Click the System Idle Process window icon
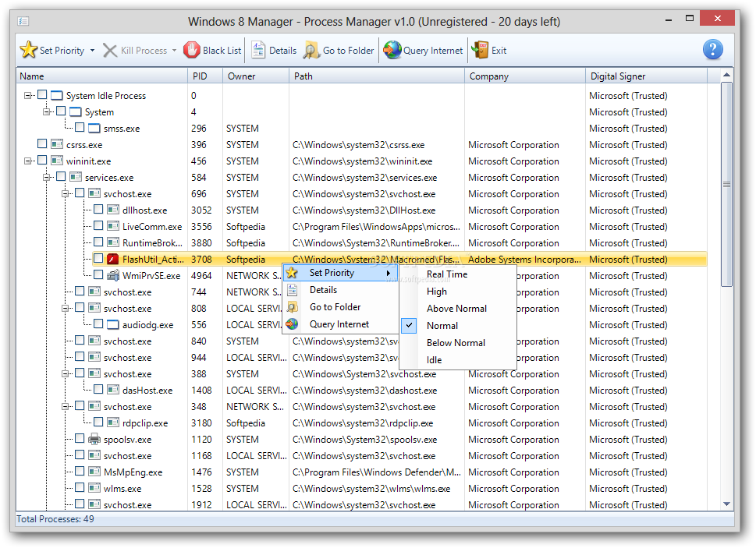The image size is (756, 548). [x=57, y=95]
